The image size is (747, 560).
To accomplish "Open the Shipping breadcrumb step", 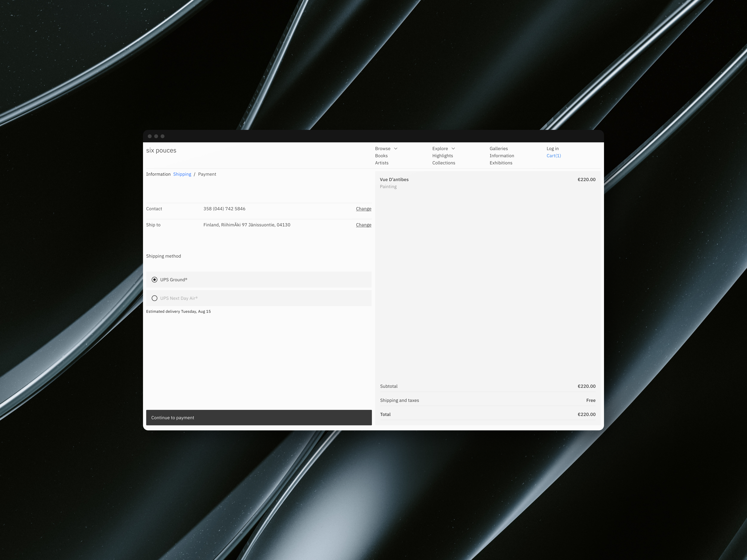I will (x=182, y=174).
